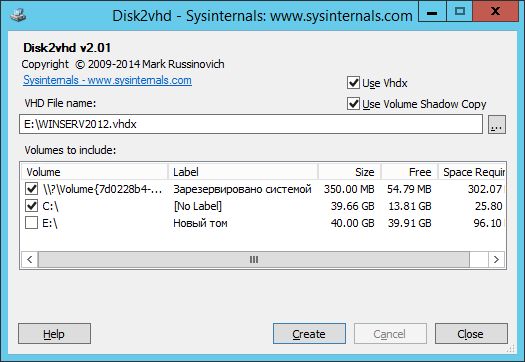Close the window with the red X
The width and height of the screenshot is (525, 362).
[495, 12]
